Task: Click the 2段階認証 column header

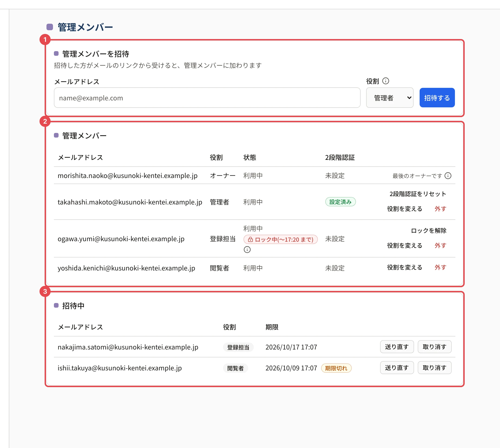Action: (x=340, y=158)
